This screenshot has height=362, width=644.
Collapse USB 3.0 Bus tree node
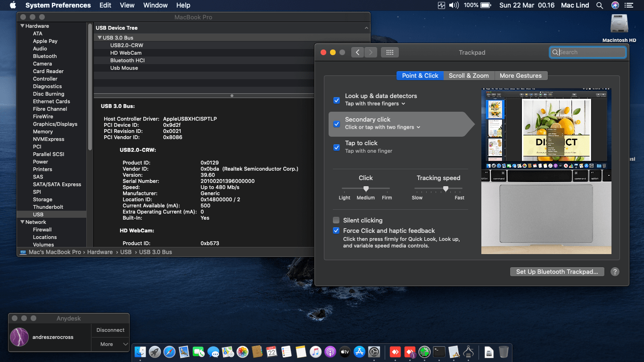click(99, 38)
